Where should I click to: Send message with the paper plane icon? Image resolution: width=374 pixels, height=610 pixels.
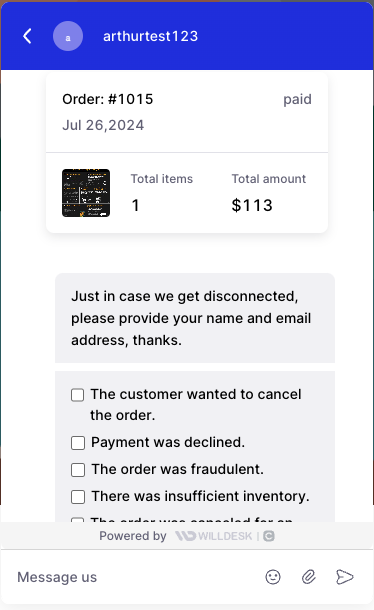pyautogui.click(x=344, y=577)
